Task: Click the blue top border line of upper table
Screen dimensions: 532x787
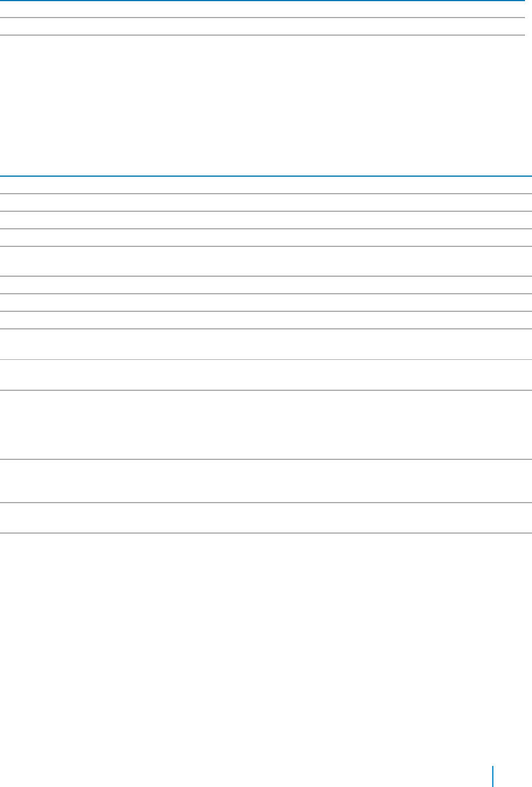Action: 262,1
